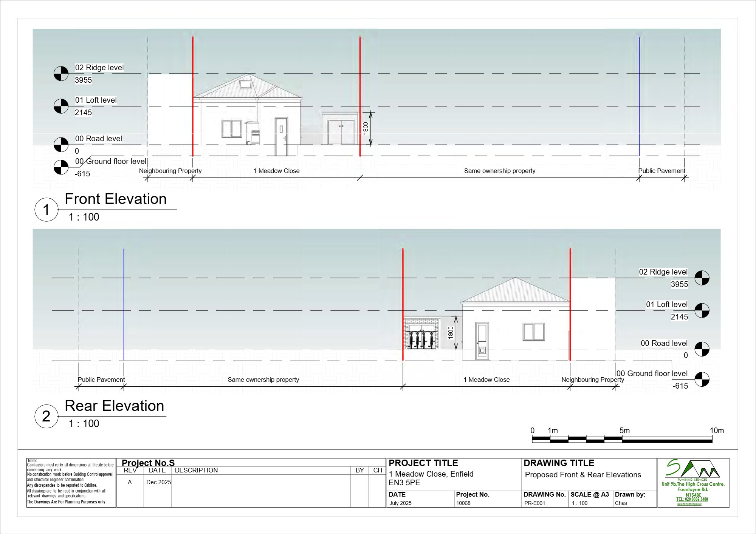Click the bicycle rack in Rear Elevation
Image resolution: width=756 pixels, height=534 pixels.
point(420,340)
